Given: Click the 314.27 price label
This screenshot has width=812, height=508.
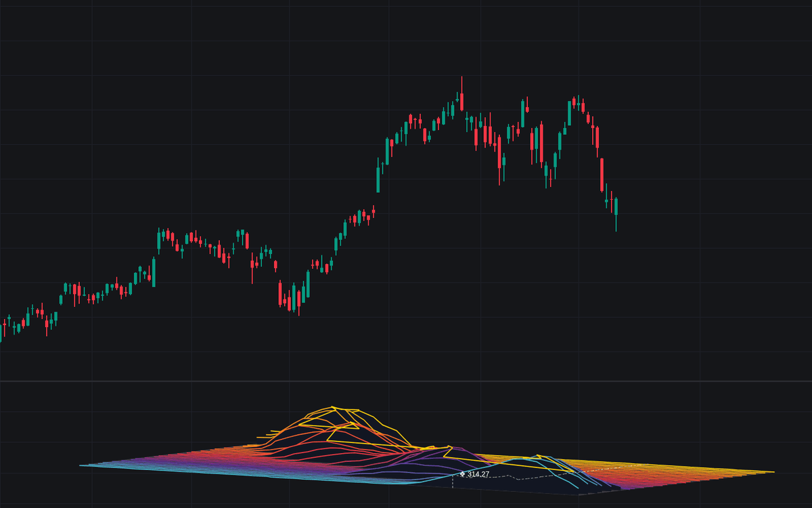Looking at the screenshot, I should (x=478, y=474).
